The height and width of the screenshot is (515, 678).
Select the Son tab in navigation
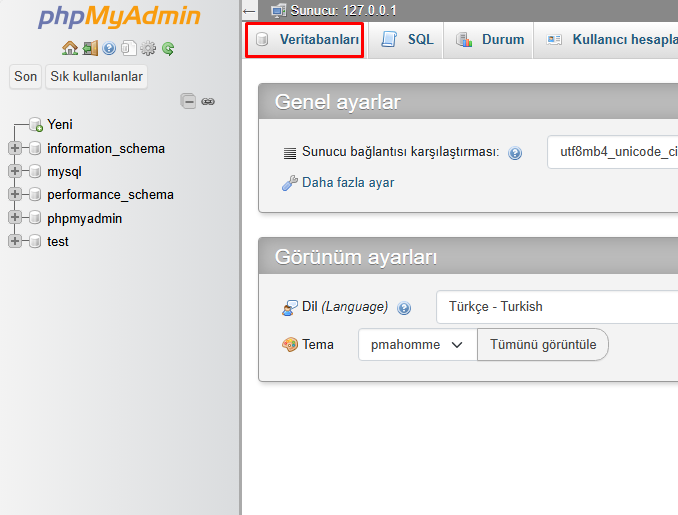[x=26, y=77]
